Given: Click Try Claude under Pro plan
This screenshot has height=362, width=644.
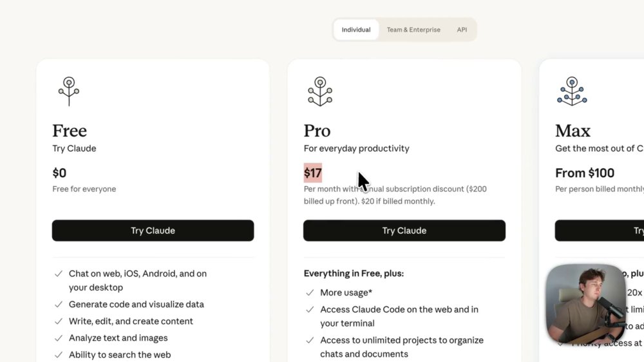Looking at the screenshot, I should 404,231.
